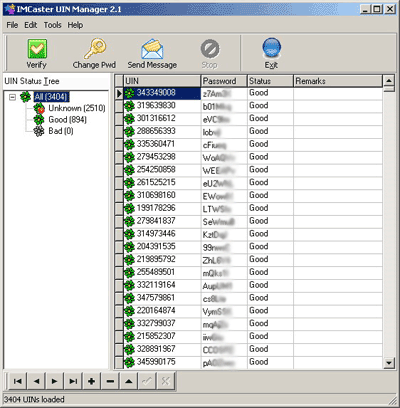Select UIN cell 332799037
Screen dimensions: 400x408
[162, 324]
